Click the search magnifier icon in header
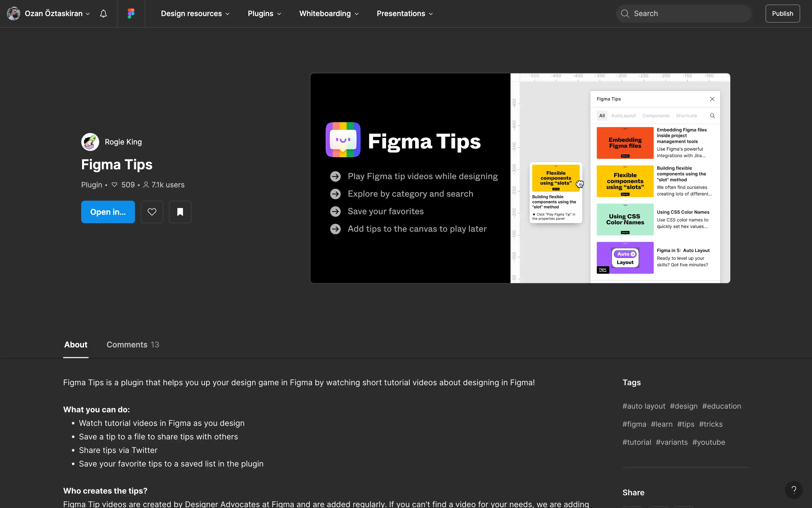This screenshot has width=812, height=508. point(625,14)
